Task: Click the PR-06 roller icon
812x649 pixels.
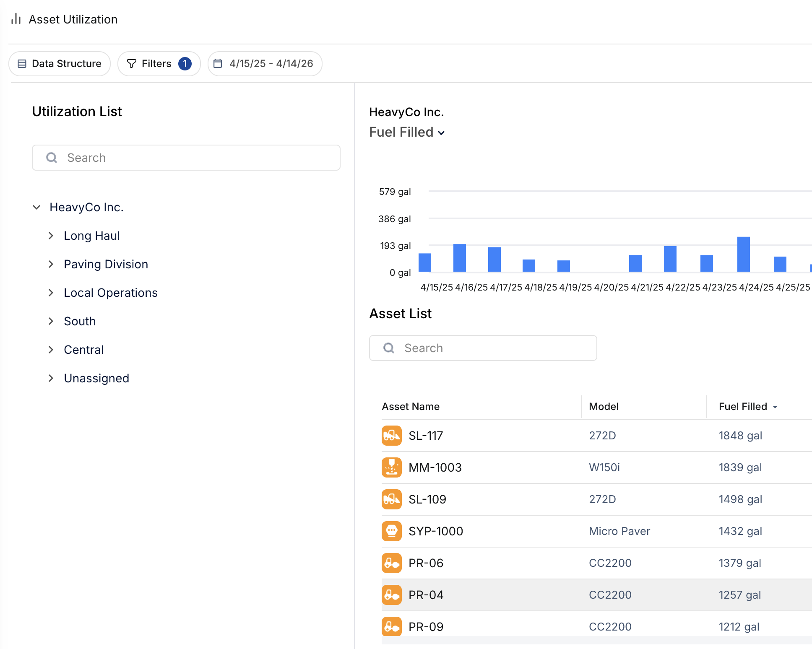Action: coord(391,563)
